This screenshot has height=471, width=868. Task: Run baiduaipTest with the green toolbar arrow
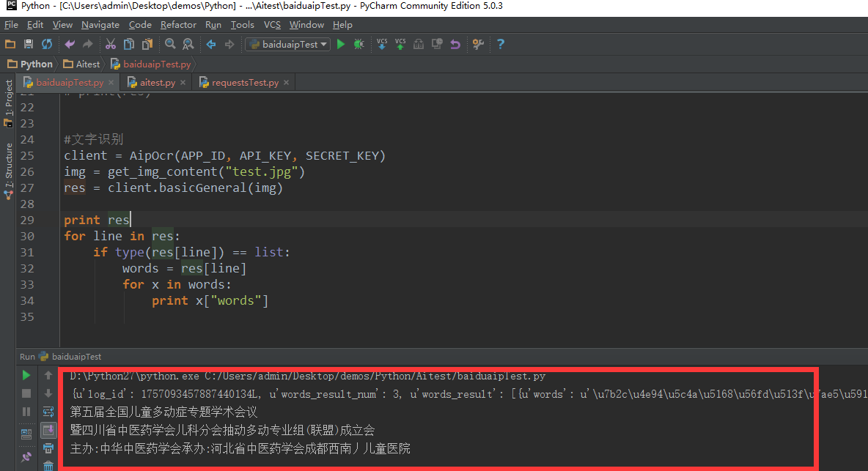coord(340,45)
